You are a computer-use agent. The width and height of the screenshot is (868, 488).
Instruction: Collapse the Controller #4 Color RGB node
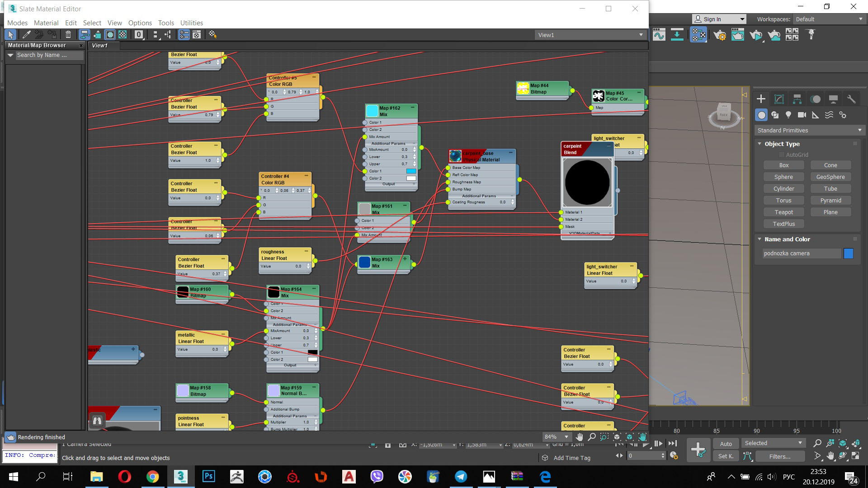[307, 176]
